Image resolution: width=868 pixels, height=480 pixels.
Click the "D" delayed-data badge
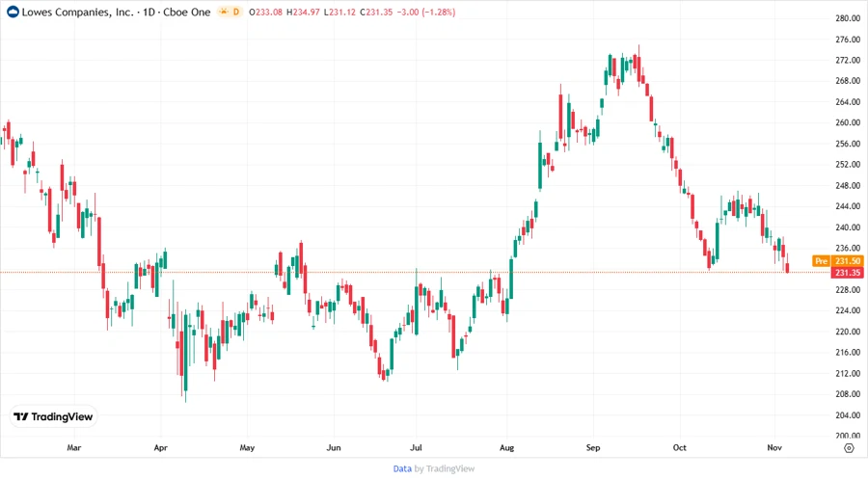click(x=236, y=12)
